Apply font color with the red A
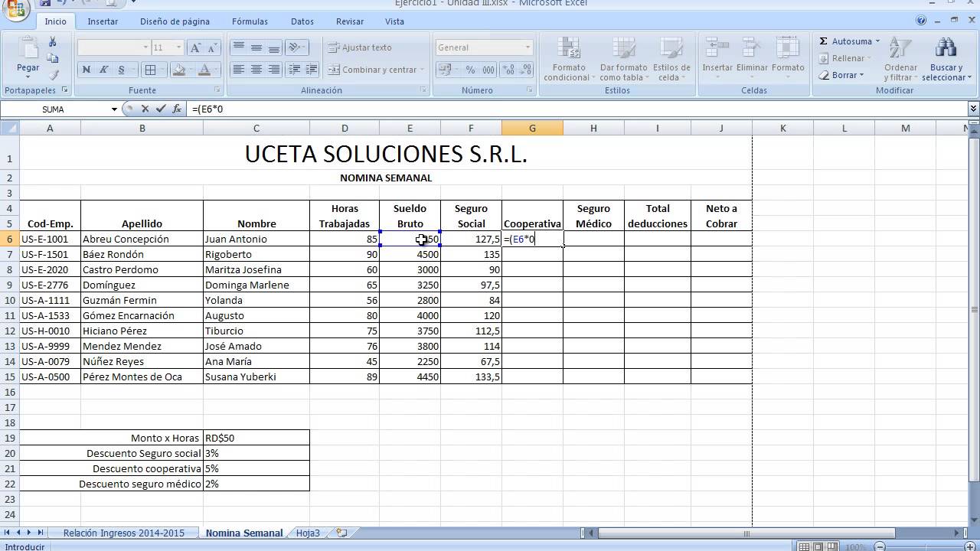 point(204,70)
